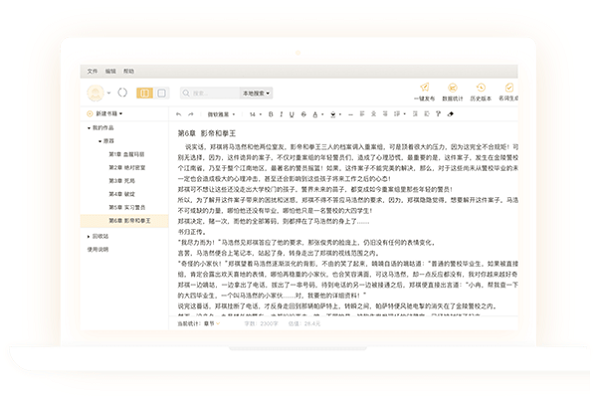Align text left
The image size is (597, 400).
pyautogui.click(x=362, y=114)
